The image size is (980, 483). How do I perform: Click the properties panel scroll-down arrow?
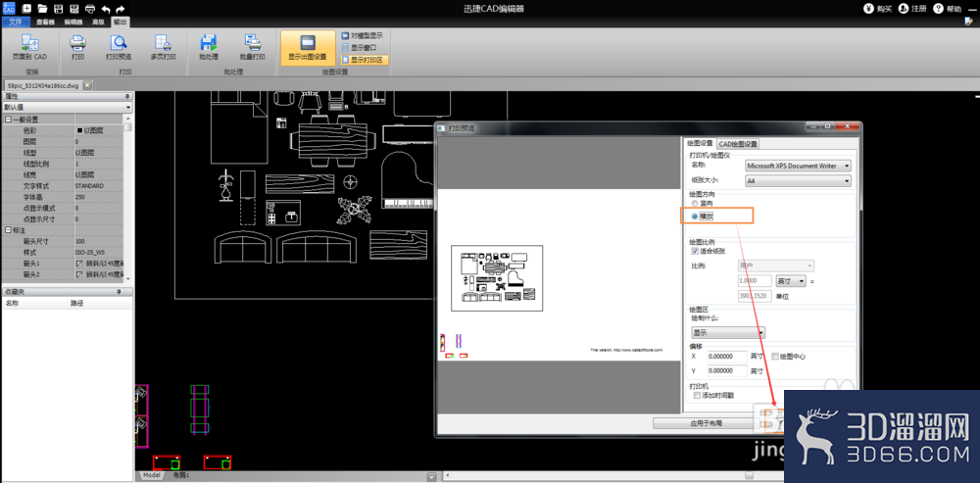128,278
